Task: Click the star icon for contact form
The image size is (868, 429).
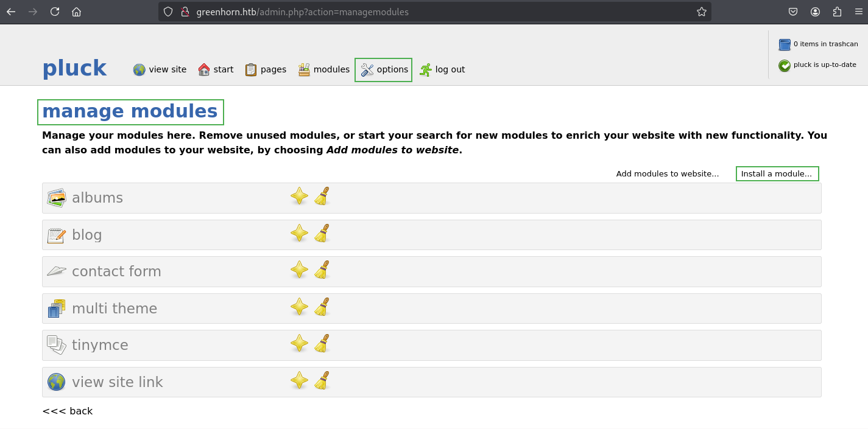Action: pos(299,270)
